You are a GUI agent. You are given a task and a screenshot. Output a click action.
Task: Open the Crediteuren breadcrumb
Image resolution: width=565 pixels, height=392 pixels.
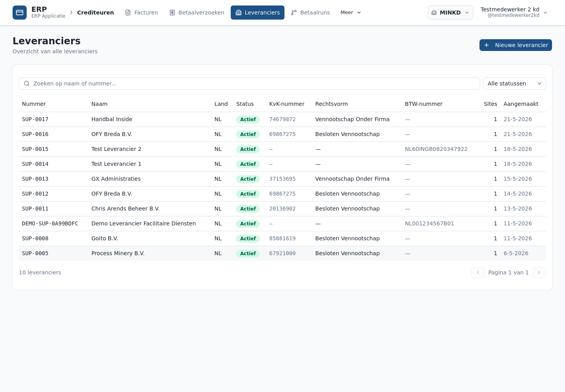pyautogui.click(x=95, y=13)
